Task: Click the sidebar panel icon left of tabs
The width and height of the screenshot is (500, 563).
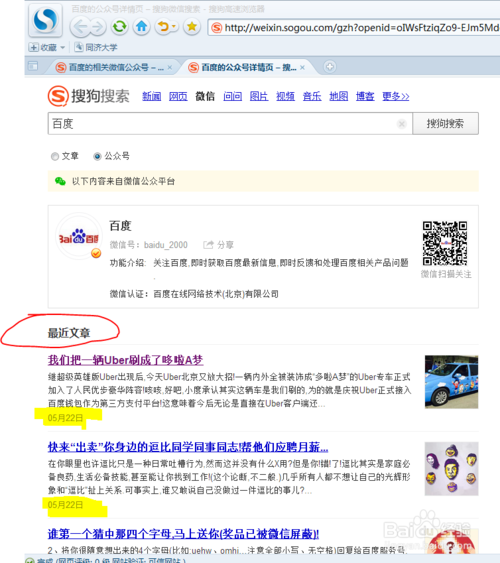Action: click(x=33, y=66)
